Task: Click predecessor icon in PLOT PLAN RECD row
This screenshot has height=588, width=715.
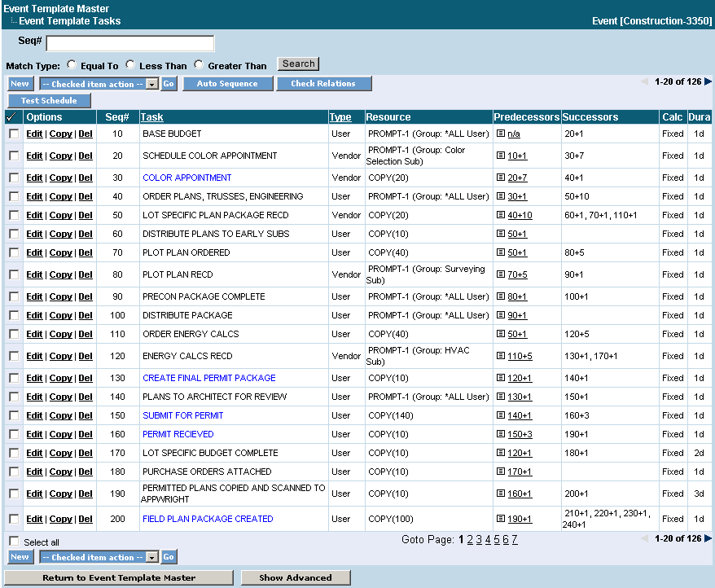Action: click(501, 275)
